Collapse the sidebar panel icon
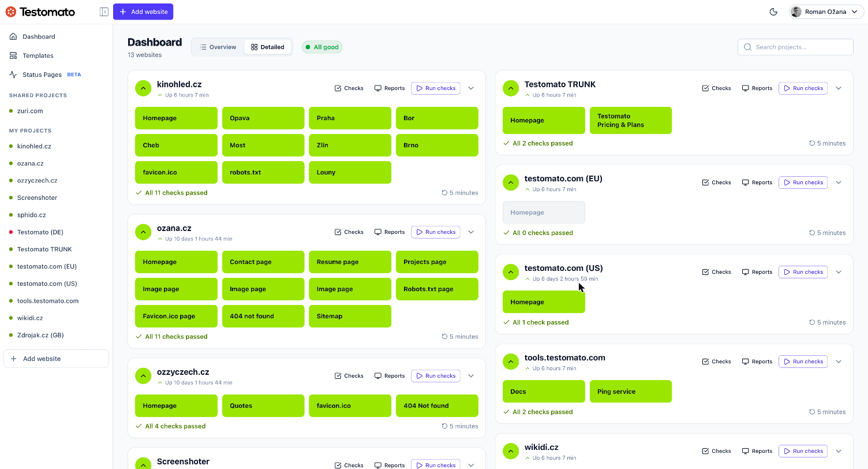This screenshot has height=469, width=868. 104,12
